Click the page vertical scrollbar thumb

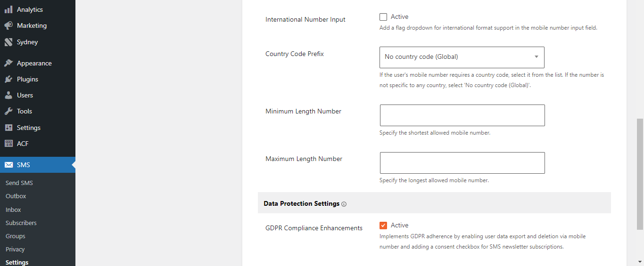[x=640, y=174]
